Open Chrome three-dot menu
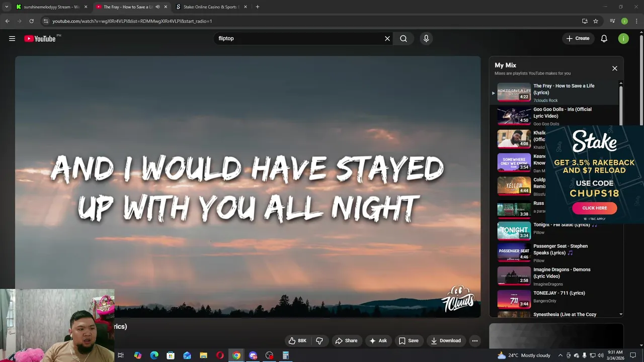Image resolution: width=644 pixels, height=362 pixels. (x=636, y=21)
